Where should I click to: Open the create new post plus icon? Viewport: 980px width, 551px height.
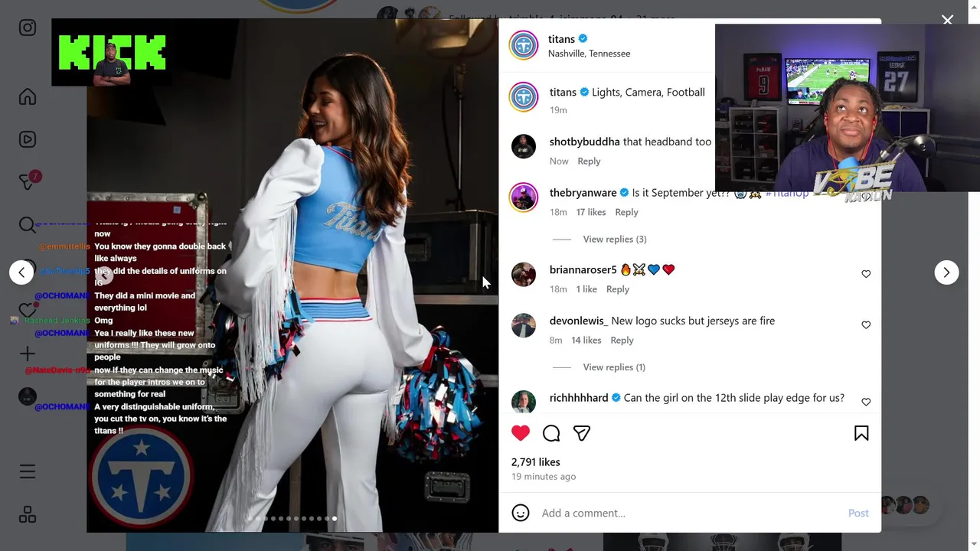tap(28, 354)
